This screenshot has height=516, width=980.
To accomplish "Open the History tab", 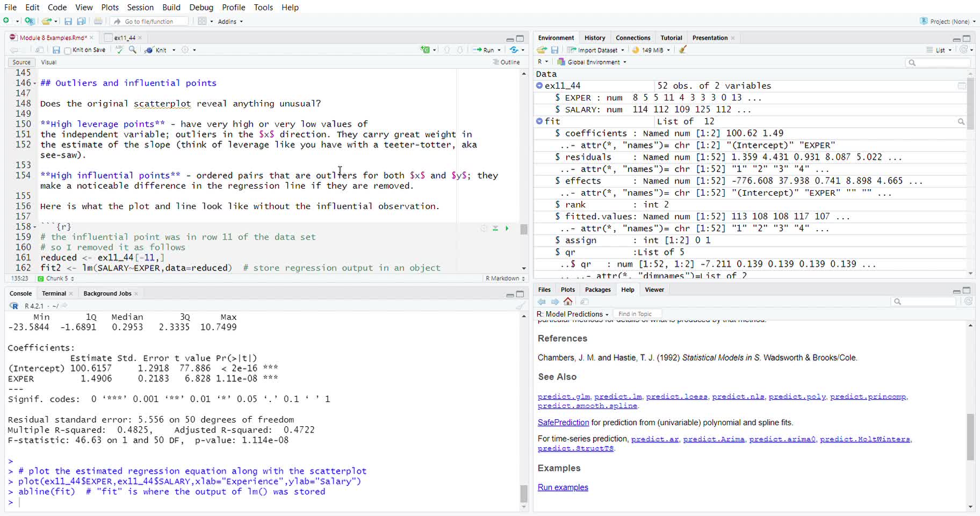I will [x=595, y=38].
